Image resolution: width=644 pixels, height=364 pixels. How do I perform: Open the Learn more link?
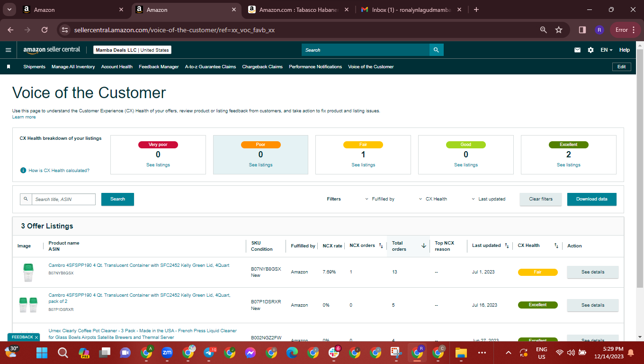(24, 117)
